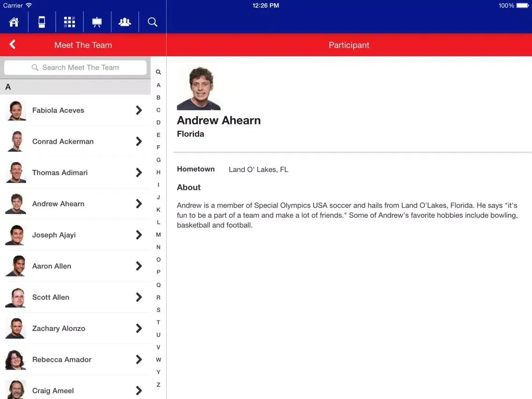Screen dimensions: 532x399
Task: Jump to letter H in index
Action: (158, 172)
